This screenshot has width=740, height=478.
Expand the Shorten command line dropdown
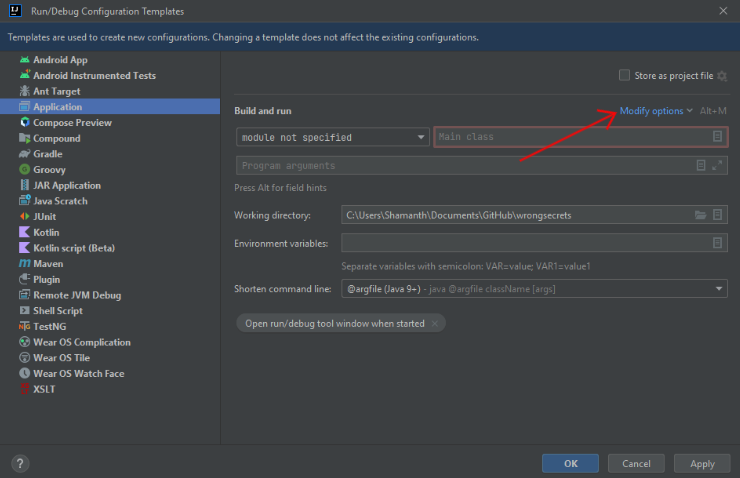(534, 289)
